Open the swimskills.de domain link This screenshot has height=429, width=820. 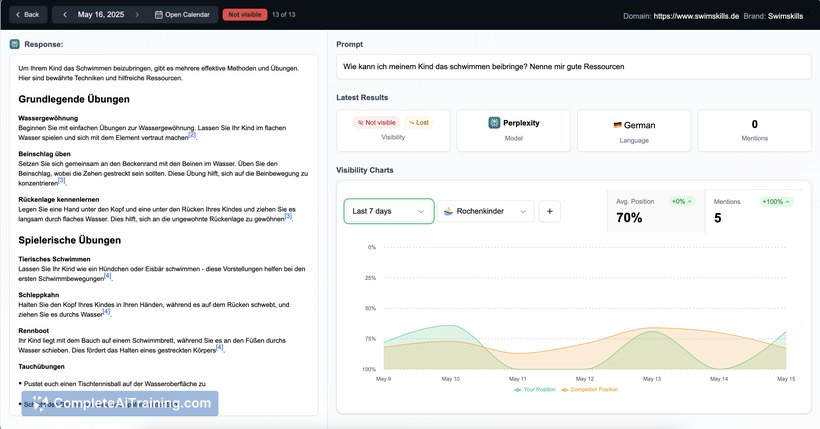696,16
